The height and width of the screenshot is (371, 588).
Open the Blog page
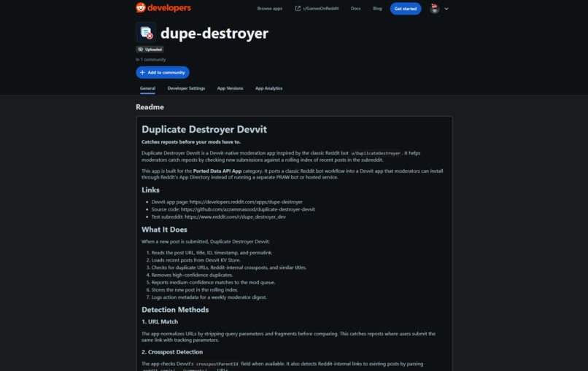tap(377, 8)
